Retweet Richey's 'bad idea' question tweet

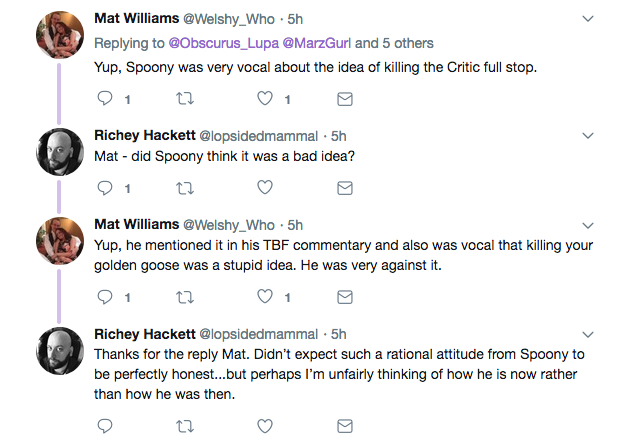tap(185, 187)
